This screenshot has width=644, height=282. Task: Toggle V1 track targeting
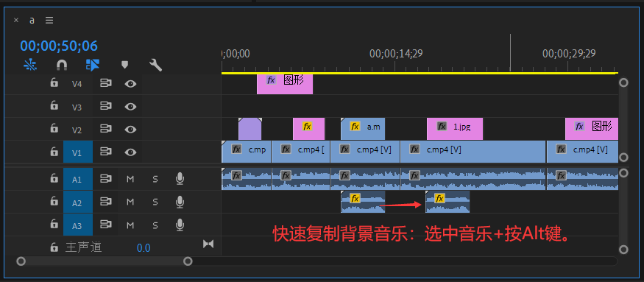[77, 152]
